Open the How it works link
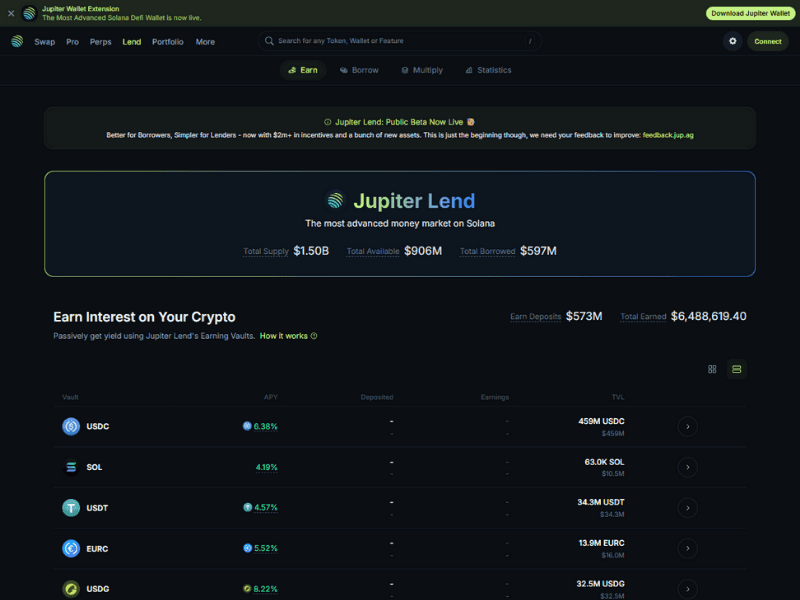The image size is (800, 600). tap(288, 336)
